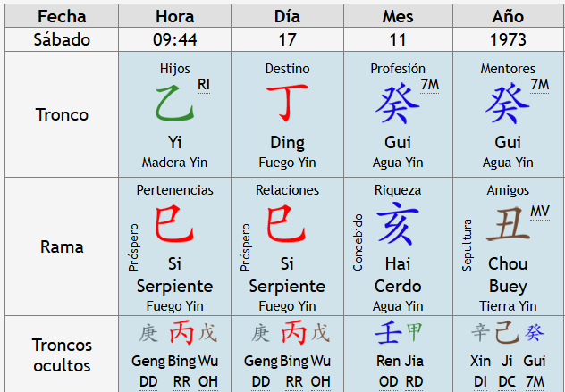Click the red Ding character under Destino
The height and width of the screenshot is (392, 565).
click(287, 104)
